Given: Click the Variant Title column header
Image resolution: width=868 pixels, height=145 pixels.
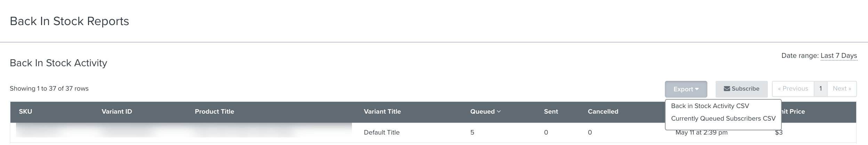Looking at the screenshot, I should click(382, 112).
